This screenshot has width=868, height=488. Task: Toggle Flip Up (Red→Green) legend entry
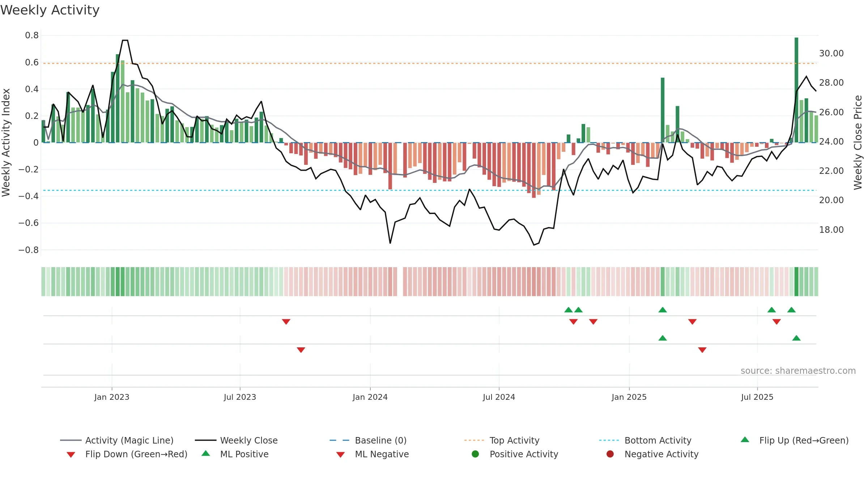point(795,440)
